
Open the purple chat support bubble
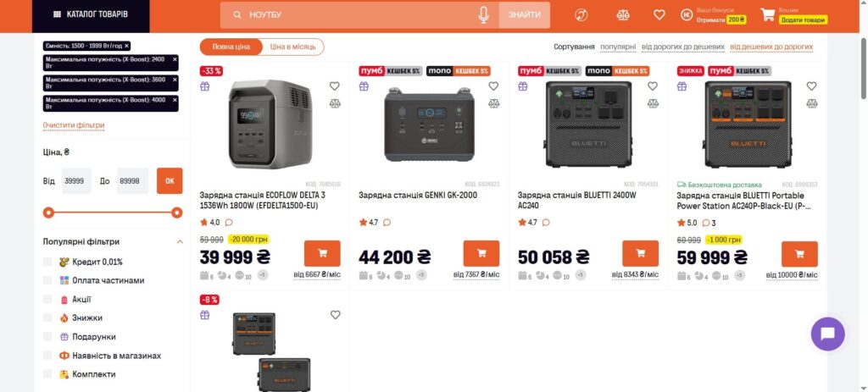click(827, 334)
